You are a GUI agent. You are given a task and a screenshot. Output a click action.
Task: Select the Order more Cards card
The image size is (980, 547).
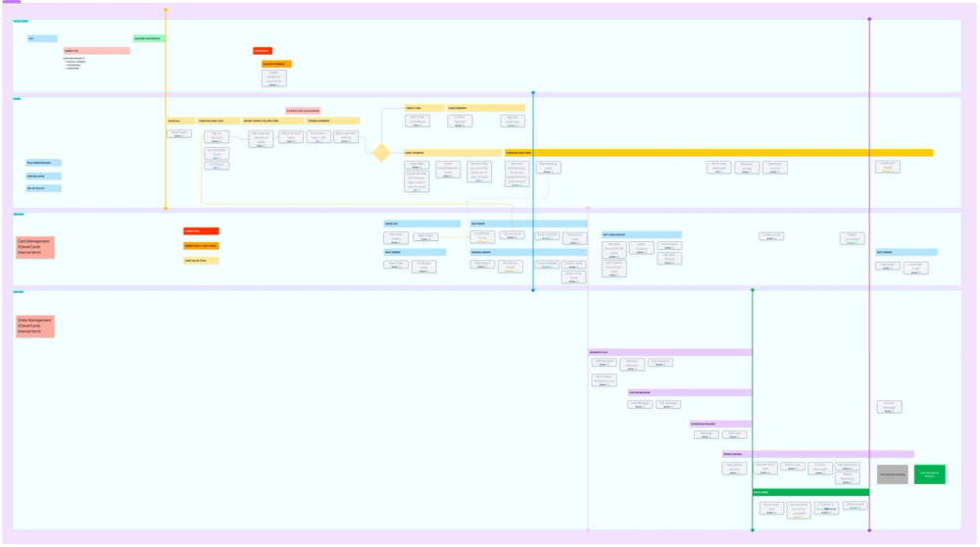(x=573, y=277)
